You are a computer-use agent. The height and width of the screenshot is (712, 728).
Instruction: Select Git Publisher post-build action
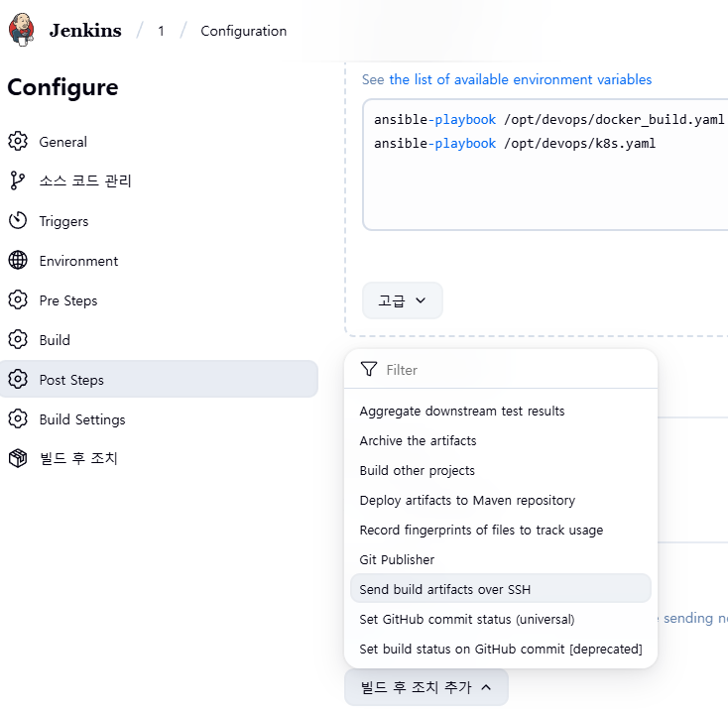coord(397,559)
